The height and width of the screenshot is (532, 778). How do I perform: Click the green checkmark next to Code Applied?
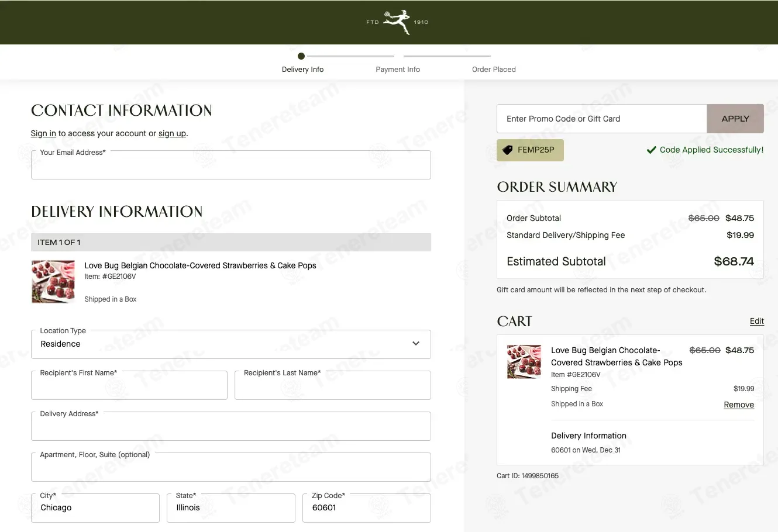click(651, 150)
